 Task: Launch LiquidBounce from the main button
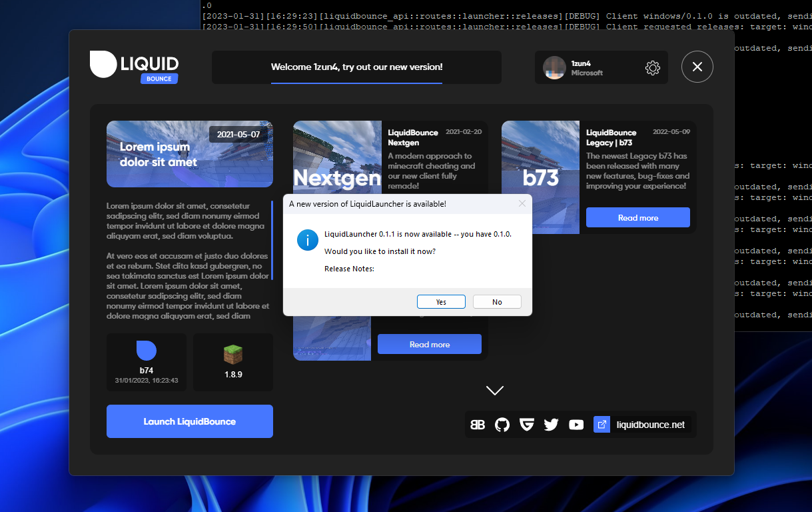189,421
